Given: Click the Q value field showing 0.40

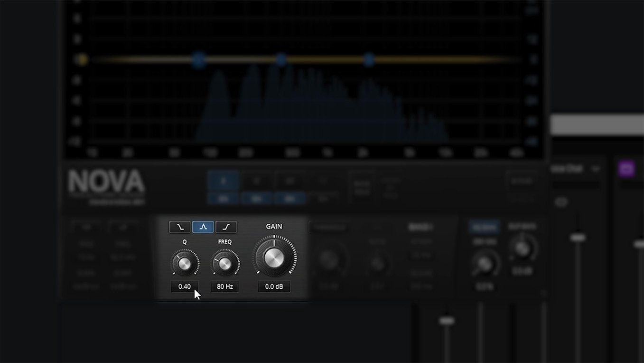Looking at the screenshot, I should click(x=185, y=287).
